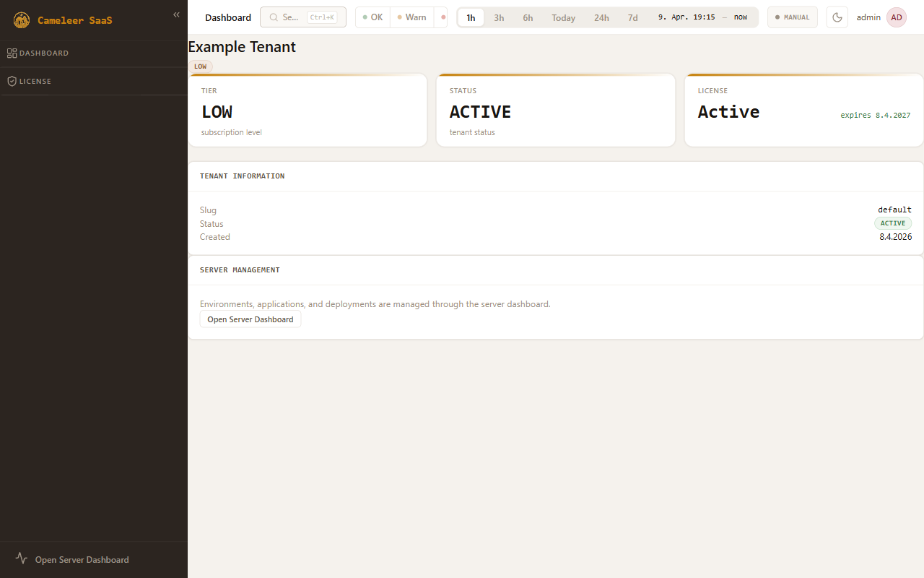The height and width of the screenshot is (578, 924).
Task: Click the Dashboard grid icon in sidebar
Action: [12, 53]
